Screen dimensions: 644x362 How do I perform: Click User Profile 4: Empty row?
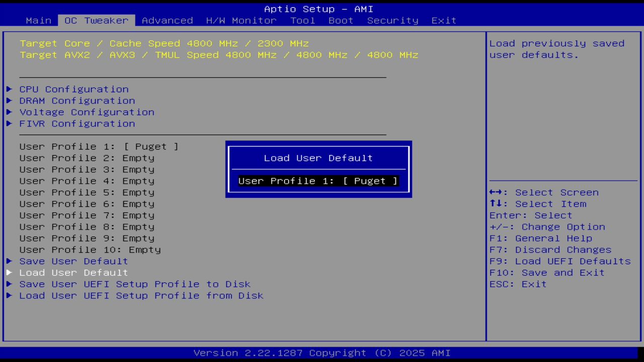(87, 181)
